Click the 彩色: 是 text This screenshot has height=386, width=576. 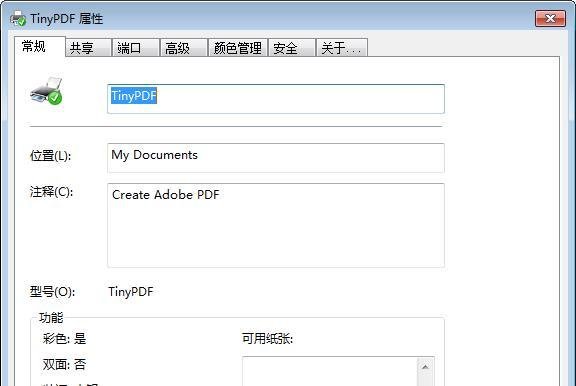pyautogui.click(x=64, y=338)
